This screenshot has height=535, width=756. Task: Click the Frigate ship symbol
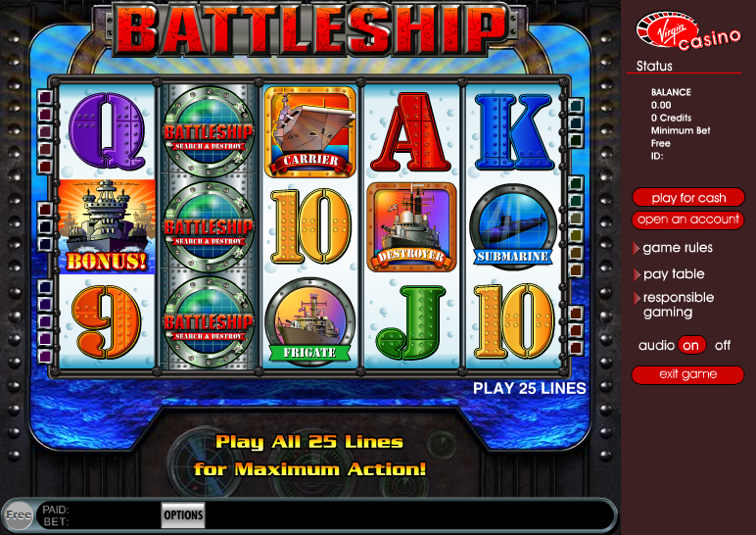pos(310,320)
